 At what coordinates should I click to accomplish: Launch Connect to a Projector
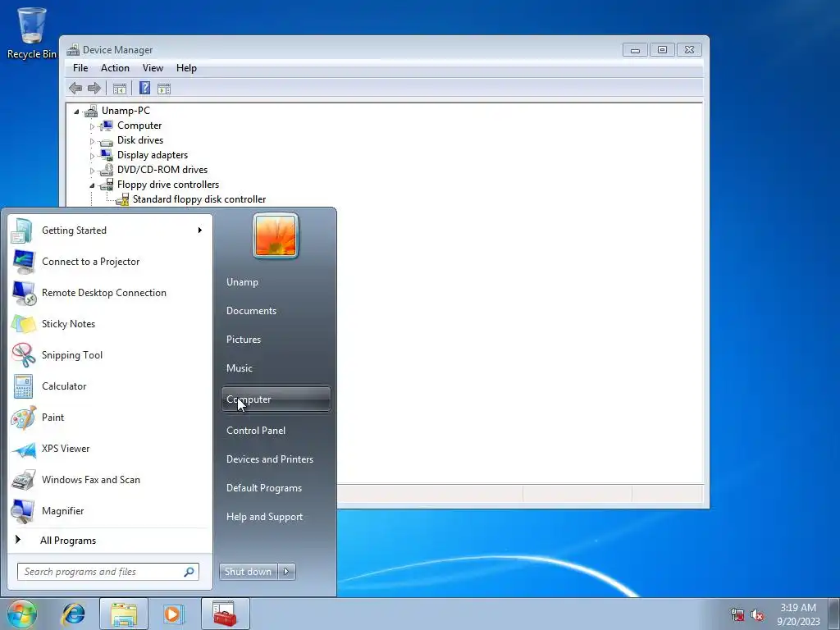coord(109,262)
